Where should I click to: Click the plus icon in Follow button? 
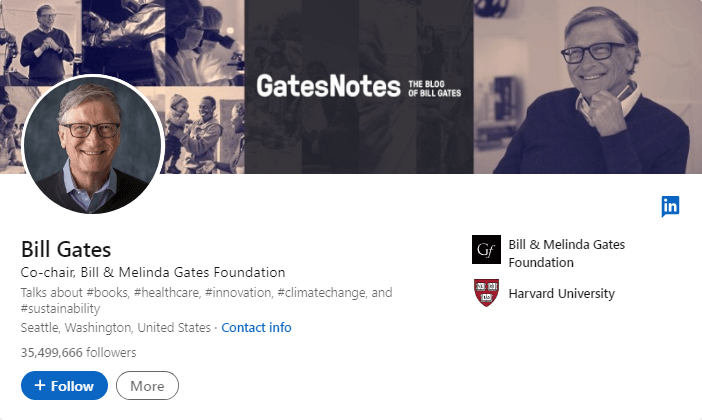[40, 385]
